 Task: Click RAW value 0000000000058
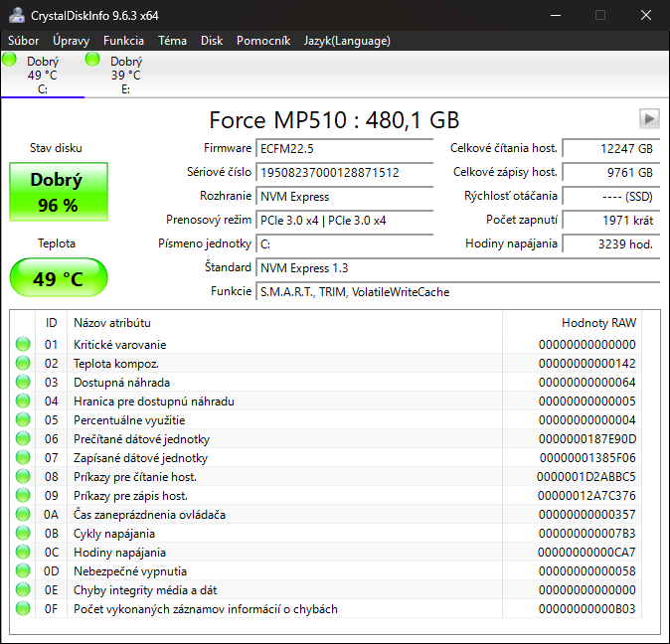(x=587, y=571)
